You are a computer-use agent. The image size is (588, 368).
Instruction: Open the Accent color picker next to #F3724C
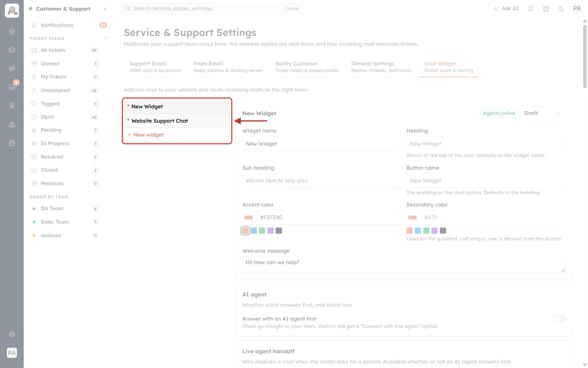248,218
